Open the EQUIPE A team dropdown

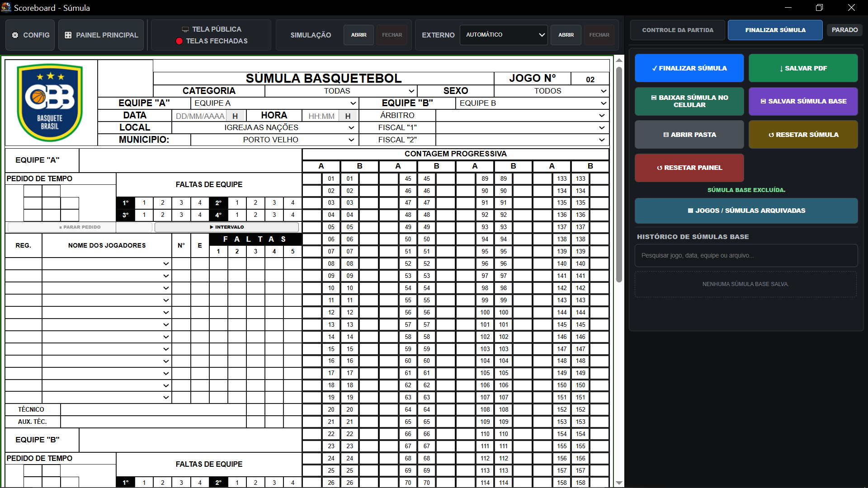[x=274, y=103]
